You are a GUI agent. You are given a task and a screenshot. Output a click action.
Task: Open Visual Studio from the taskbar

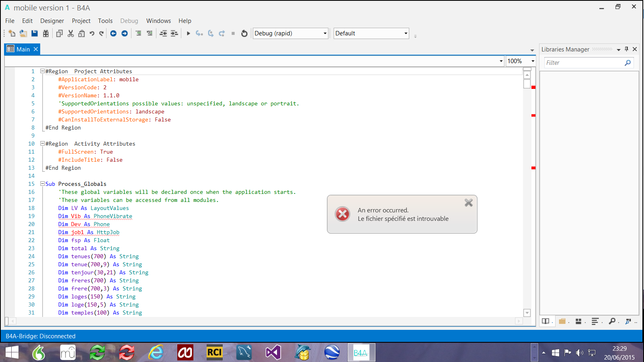coord(273,353)
